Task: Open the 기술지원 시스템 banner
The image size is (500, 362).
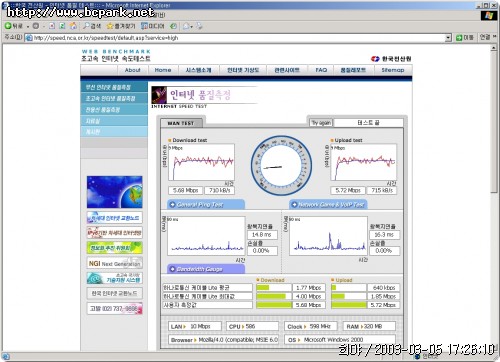Action: pos(114,278)
